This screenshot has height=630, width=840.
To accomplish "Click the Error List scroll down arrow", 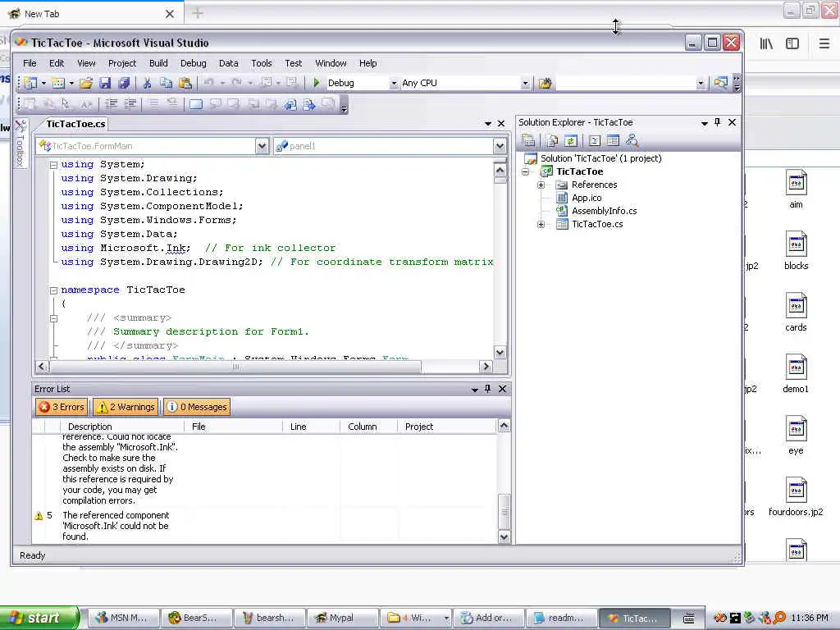I will (x=504, y=536).
